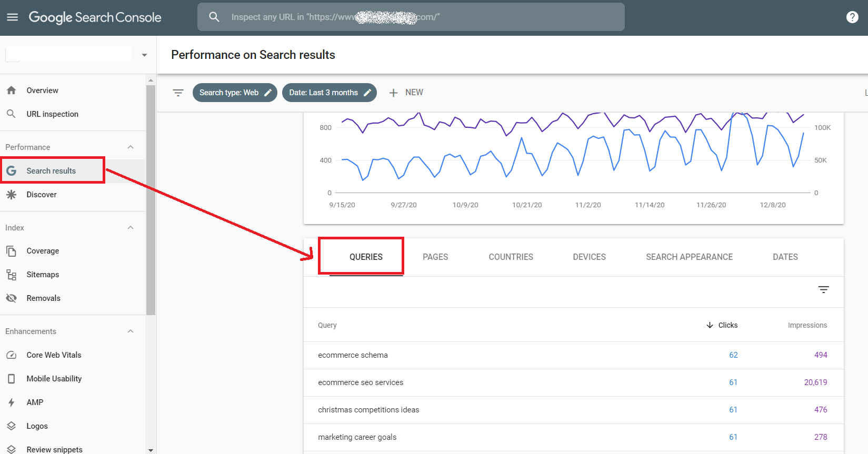Click the Review snippets layers icon
868x454 pixels.
[11, 449]
